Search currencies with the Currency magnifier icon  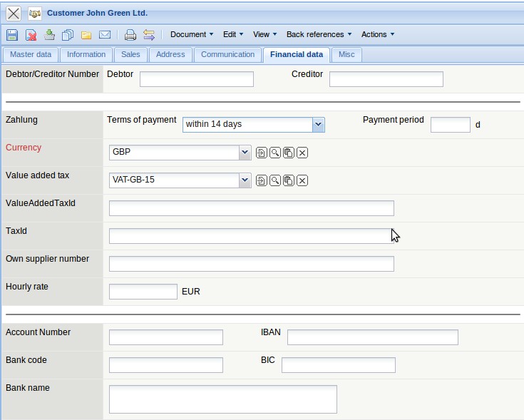(275, 153)
